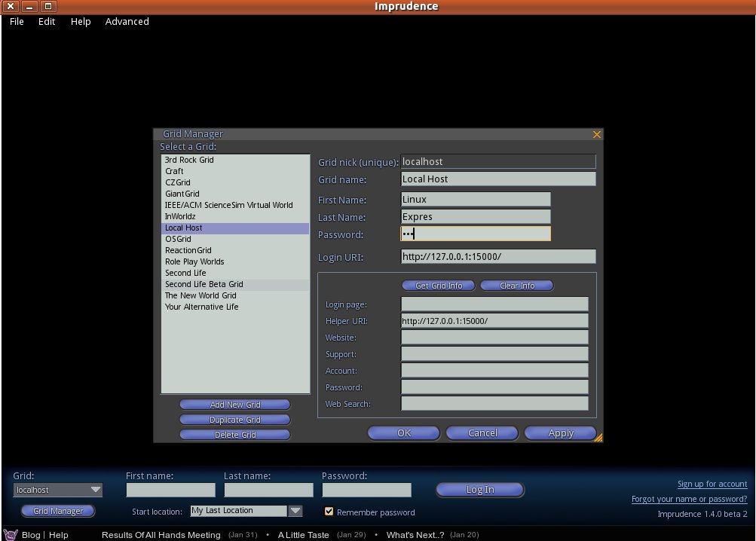Image resolution: width=756 pixels, height=541 pixels.
Task: Click the resize grip on the Grid Manager corner
Action: coord(598,437)
